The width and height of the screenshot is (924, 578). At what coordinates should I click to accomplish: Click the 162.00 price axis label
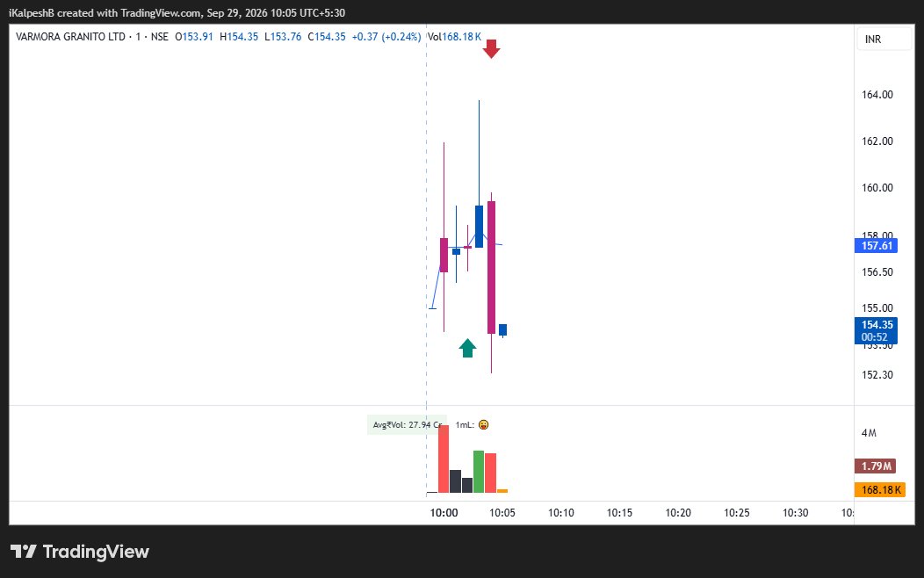(877, 141)
